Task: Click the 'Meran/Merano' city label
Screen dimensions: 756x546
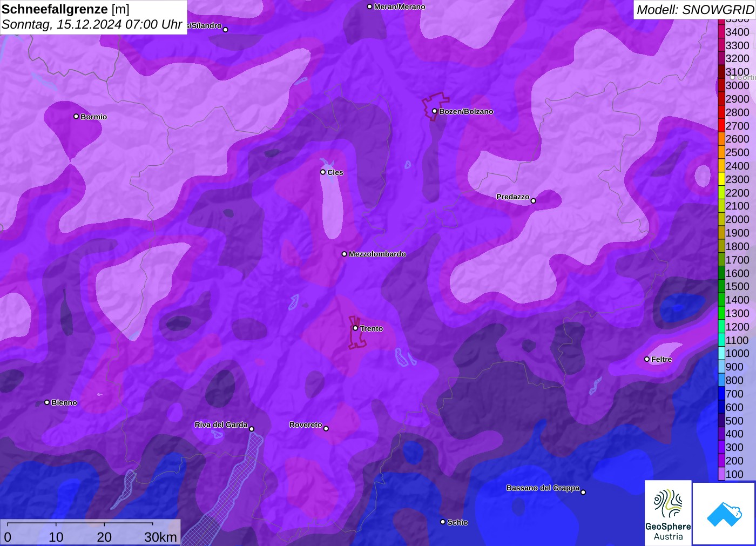Action: click(400, 6)
